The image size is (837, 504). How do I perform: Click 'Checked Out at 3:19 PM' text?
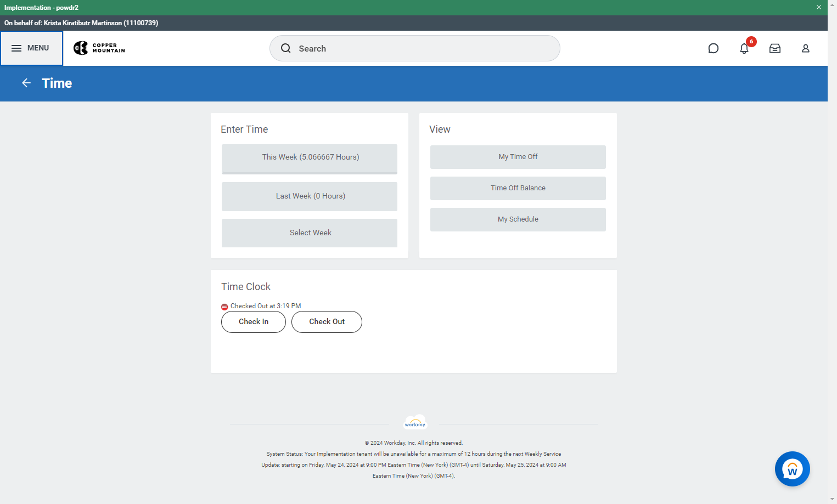pos(266,306)
